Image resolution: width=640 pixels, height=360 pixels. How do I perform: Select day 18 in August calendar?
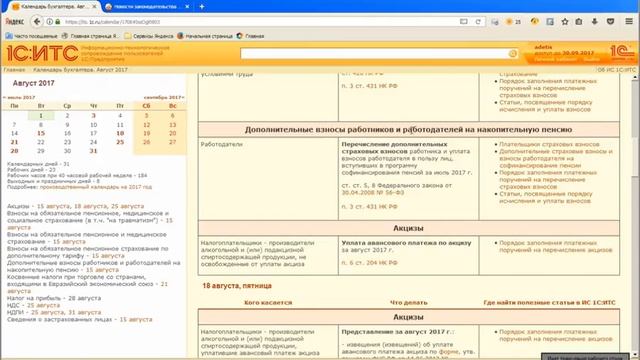pos(120,133)
